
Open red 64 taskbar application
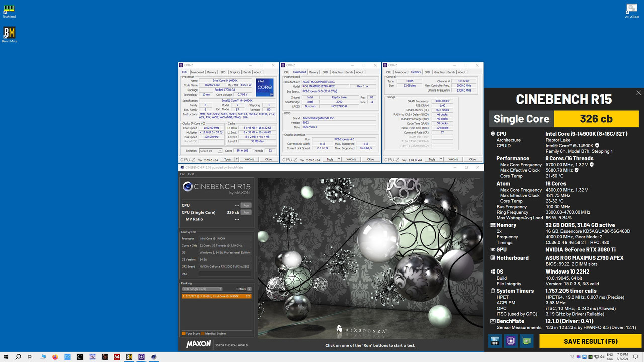click(117, 357)
